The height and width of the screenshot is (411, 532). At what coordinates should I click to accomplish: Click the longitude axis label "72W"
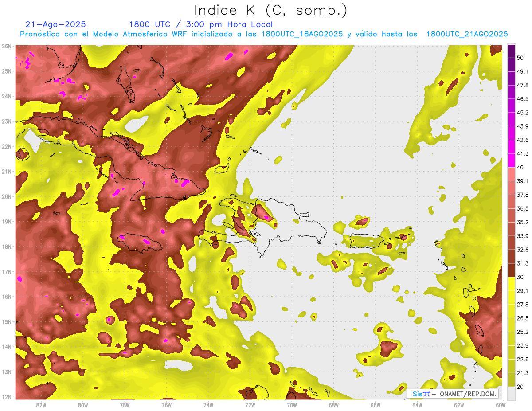coord(250,405)
